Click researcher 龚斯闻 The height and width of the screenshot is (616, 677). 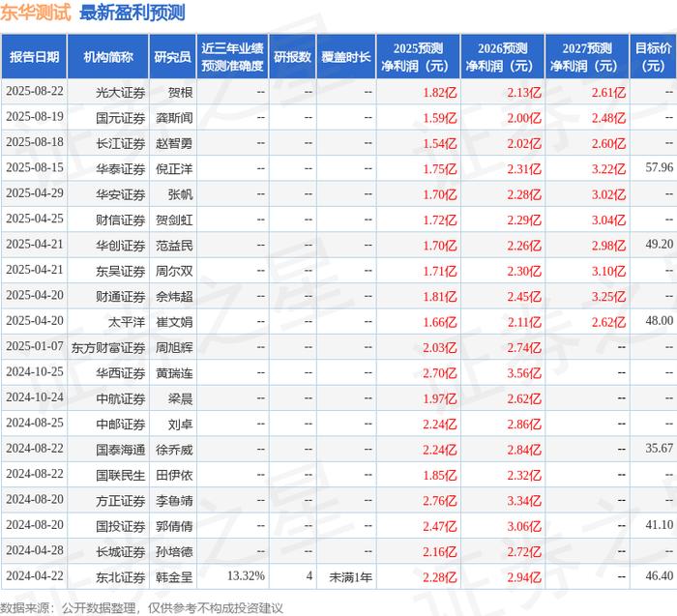(x=174, y=118)
